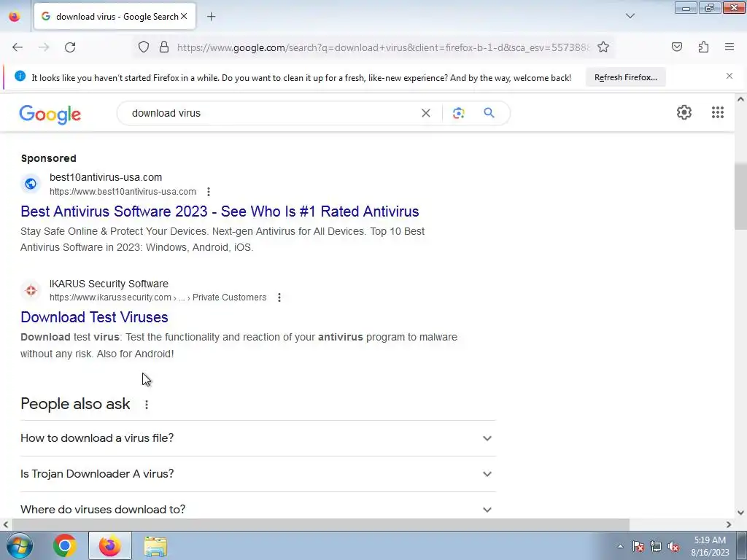
Task: Click the Refresh Firefox button
Action: click(x=625, y=77)
